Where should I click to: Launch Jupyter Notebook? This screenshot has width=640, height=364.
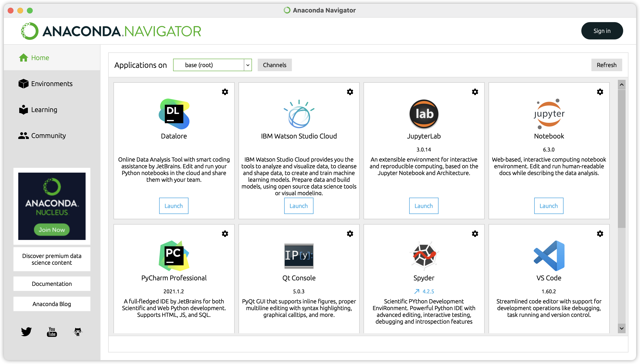[549, 206]
